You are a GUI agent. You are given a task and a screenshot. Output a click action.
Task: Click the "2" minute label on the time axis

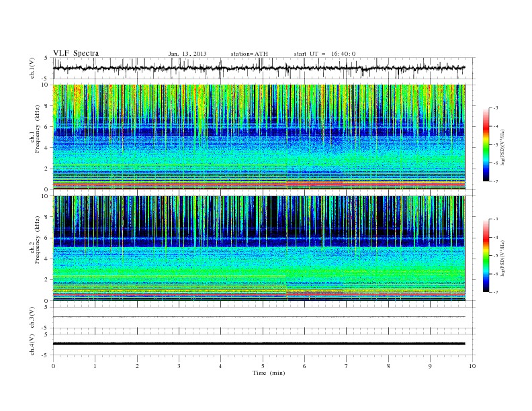pyautogui.click(x=137, y=366)
